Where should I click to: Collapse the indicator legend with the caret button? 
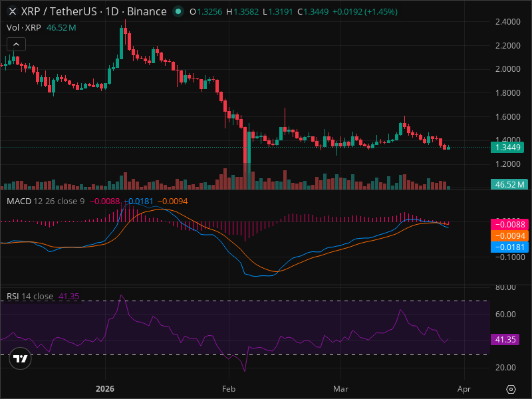pos(16,44)
